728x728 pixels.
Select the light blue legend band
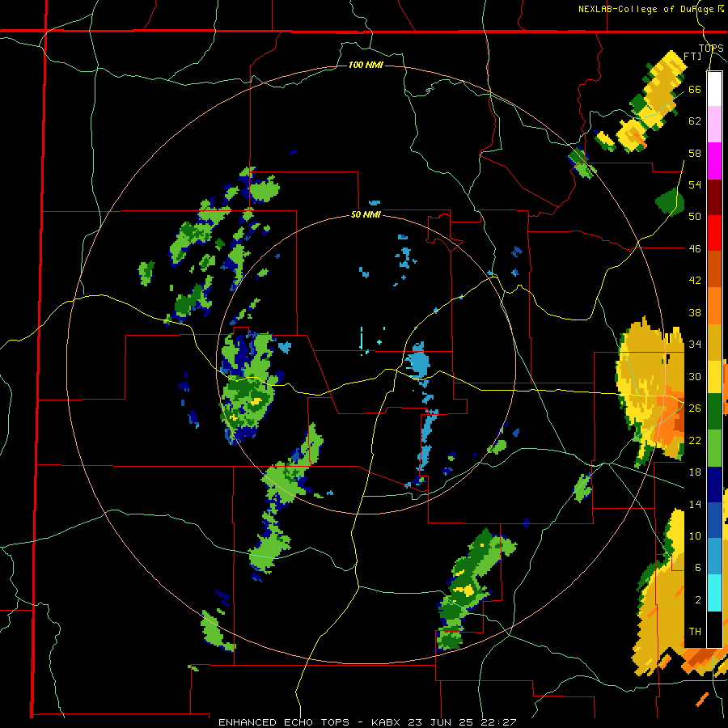[714, 557]
